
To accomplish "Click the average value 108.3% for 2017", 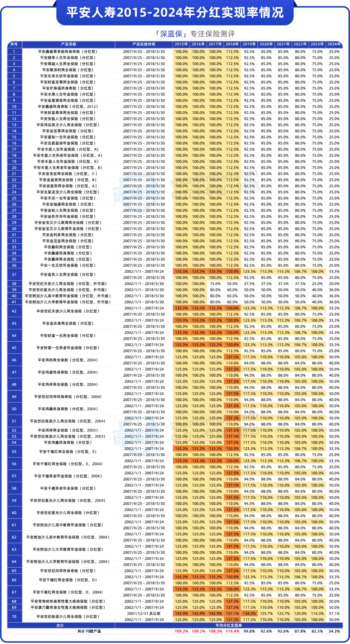I will (x=215, y=631).
